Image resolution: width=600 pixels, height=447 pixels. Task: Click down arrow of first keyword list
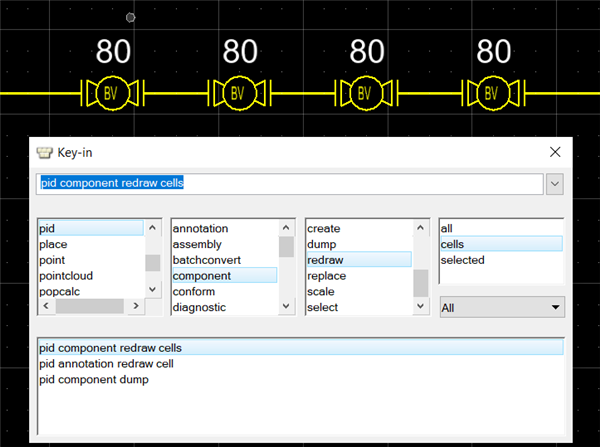click(x=152, y=289)
